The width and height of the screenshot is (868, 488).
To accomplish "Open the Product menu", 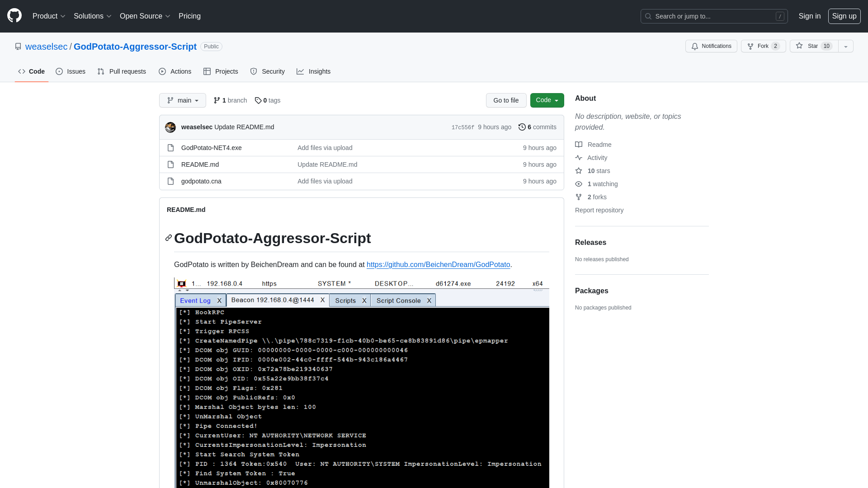I will (49, 16).
